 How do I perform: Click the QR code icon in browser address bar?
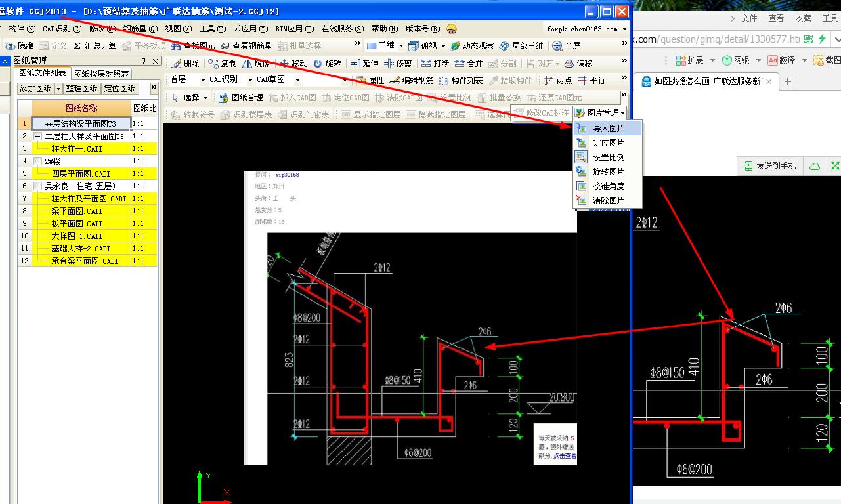(x=808, y=39)
